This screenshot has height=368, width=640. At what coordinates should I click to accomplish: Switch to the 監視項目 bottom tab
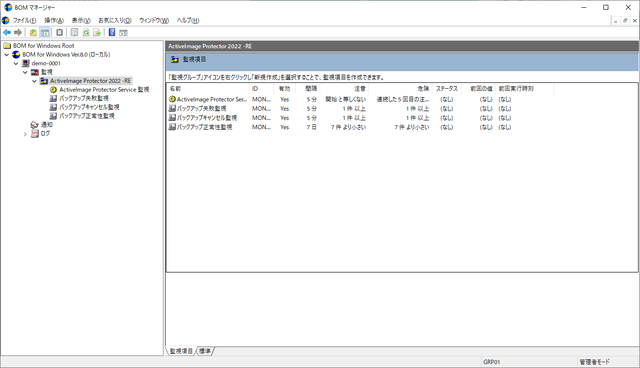click(181, 351)
